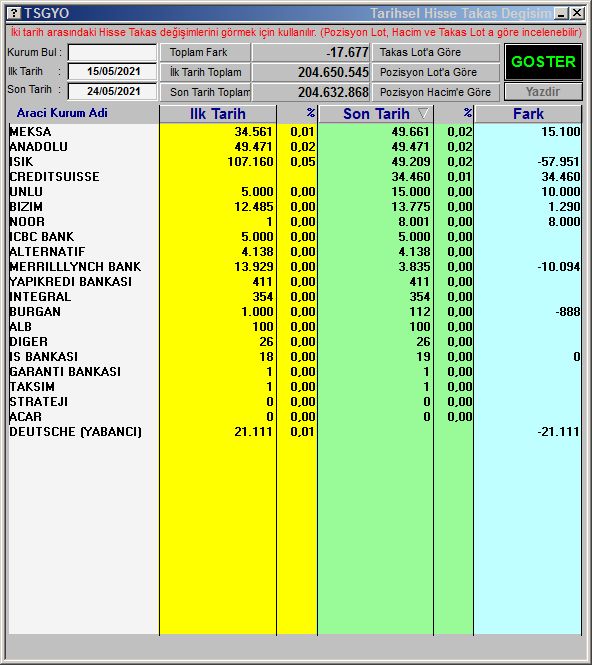This screenshot has width=592, height=665.
Task: Select the GARANTI BANKASI row
Action: (x=295, y=372)
